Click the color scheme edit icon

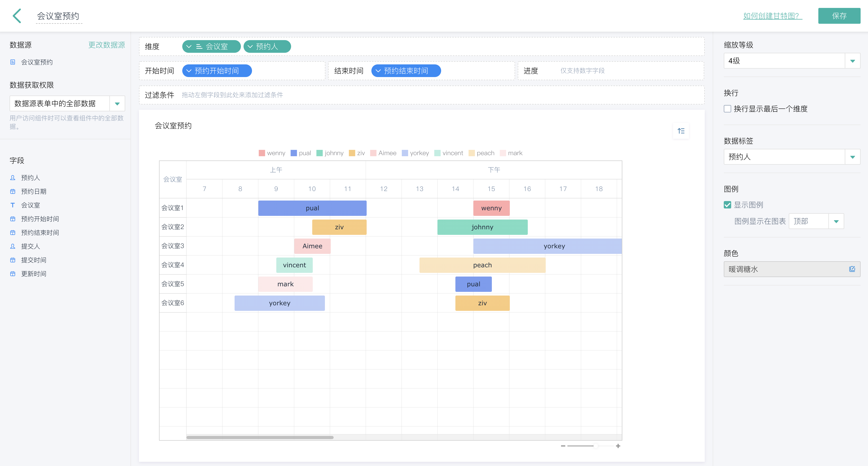(x=852, y=269)
